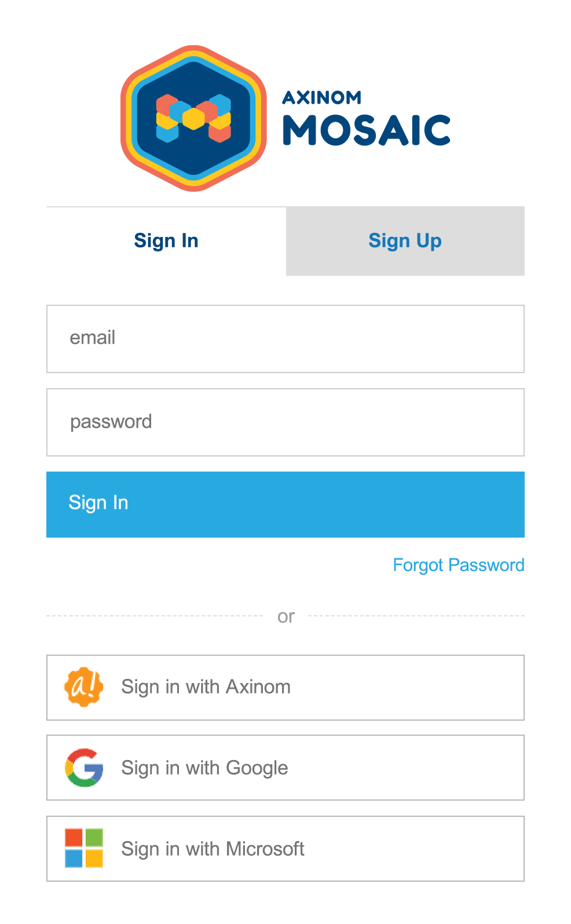Click the Google G logo icon
Viewport: 571px width, 924px height.
coord(84,768)
